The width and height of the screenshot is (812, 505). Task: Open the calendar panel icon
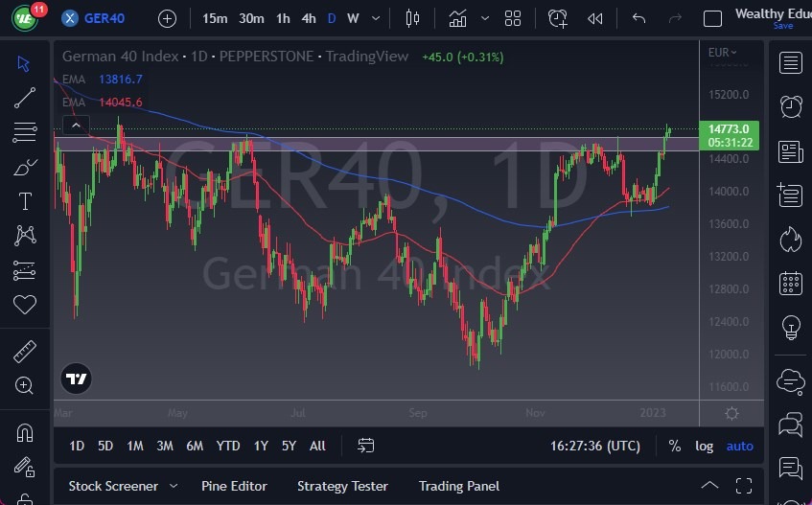click(791, 283)
